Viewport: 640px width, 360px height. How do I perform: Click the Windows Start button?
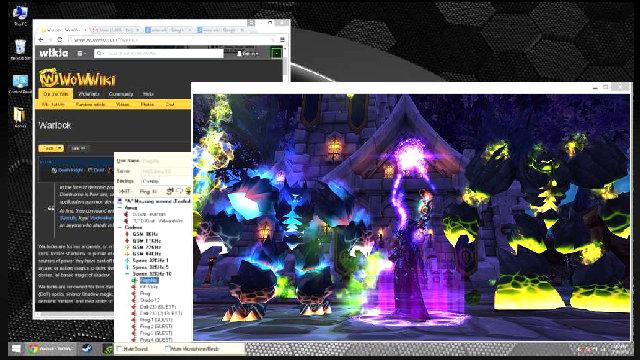16,349
